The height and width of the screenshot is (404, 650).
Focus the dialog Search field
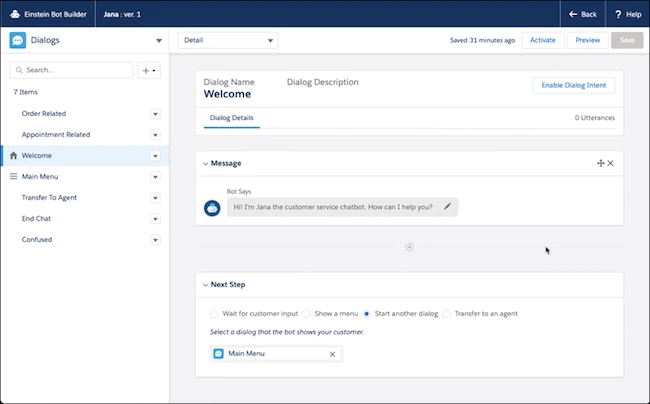pyautogui.click(x=71, y=70)
